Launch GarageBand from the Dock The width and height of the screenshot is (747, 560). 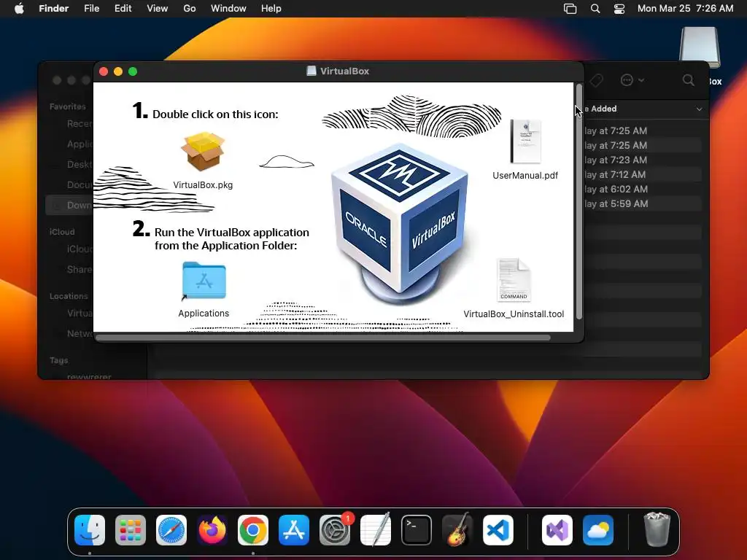coord(457,530)
